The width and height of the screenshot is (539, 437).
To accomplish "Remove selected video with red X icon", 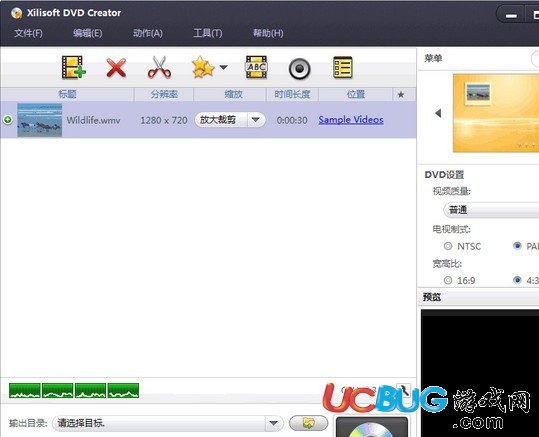I will tap(116, 68).
